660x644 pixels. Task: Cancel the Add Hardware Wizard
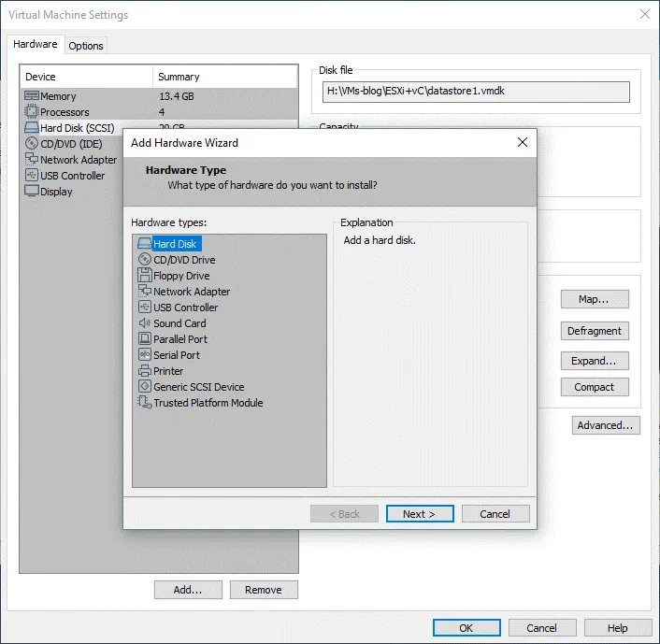point(495,514)
